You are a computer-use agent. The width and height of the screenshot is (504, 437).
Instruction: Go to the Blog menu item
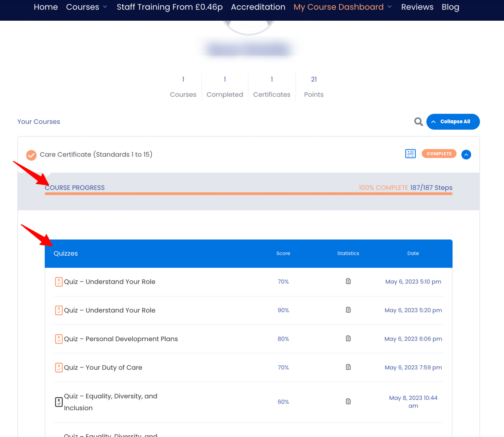point(450,7)
